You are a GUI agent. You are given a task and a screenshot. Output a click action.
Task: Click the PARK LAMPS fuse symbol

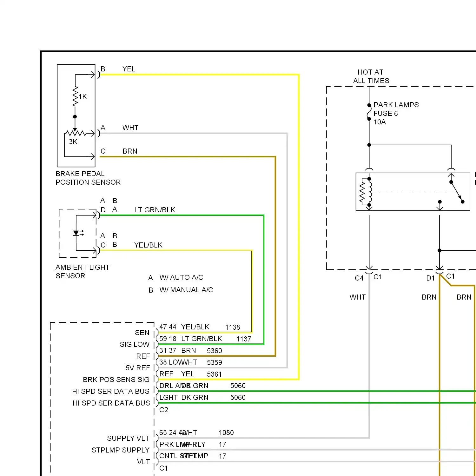(x=369, y=112)
